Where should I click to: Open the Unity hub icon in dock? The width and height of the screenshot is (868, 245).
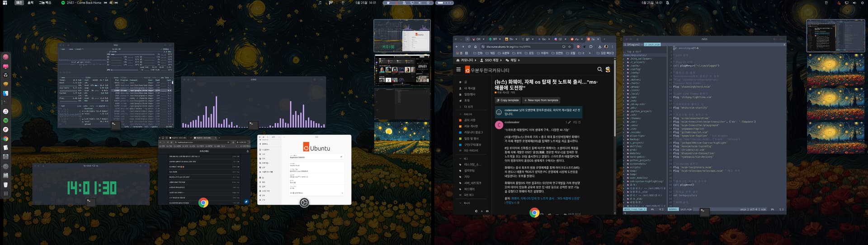5,75
